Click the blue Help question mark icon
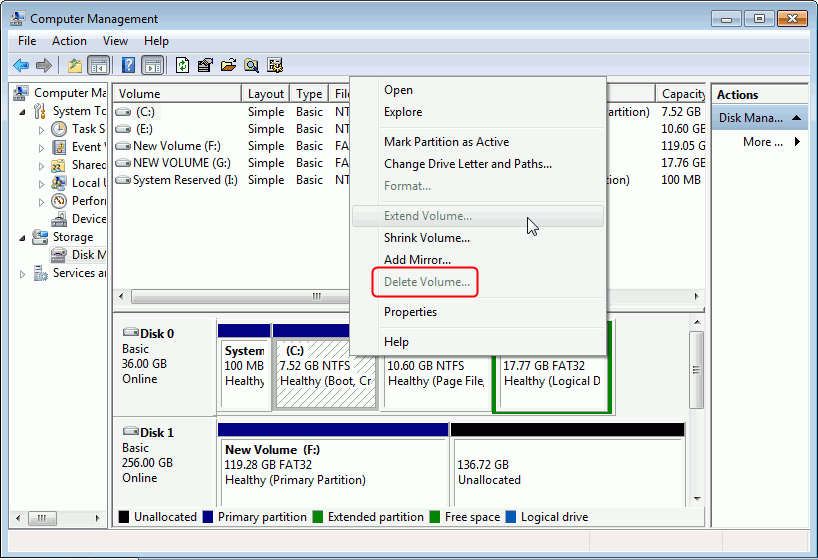 point(128,65)
